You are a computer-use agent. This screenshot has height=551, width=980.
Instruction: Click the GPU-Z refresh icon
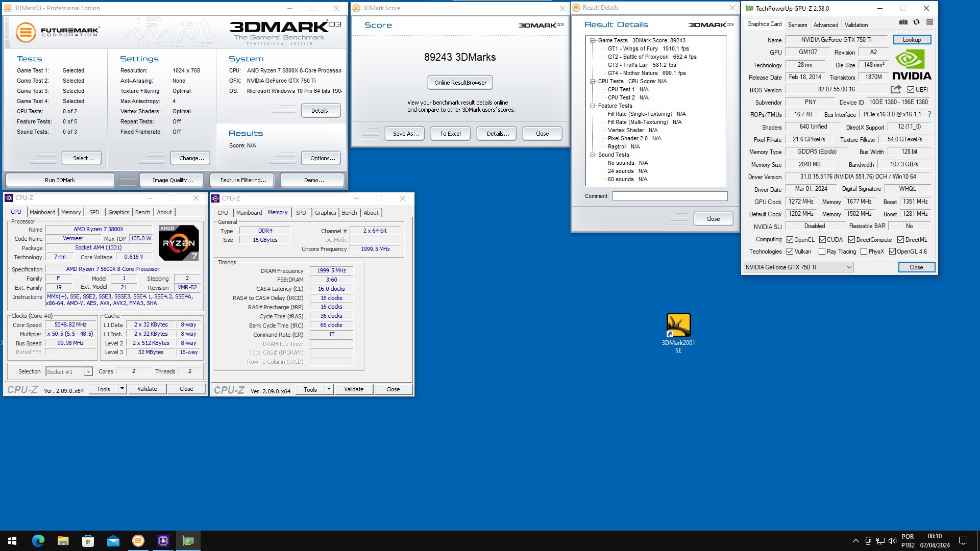916,22
